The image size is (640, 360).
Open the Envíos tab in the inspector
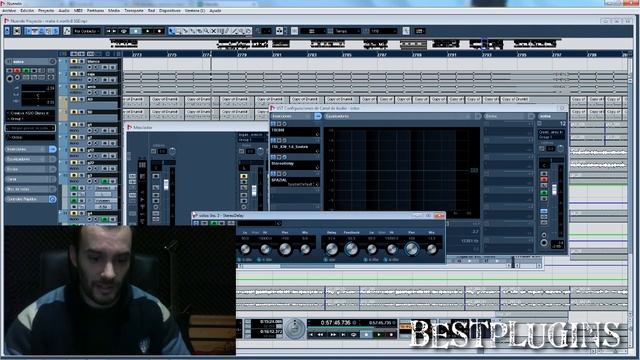[31, 169]
